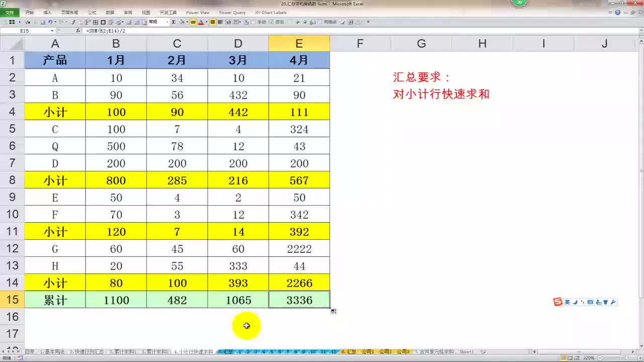Viewport: 644px width, 362px height.
Task: Open the Power View ribbon tab
Action: [x=198, y=13]
